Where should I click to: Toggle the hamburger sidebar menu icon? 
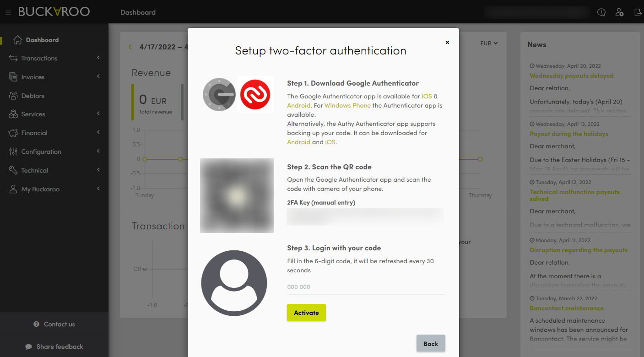(x=8, y=13)
